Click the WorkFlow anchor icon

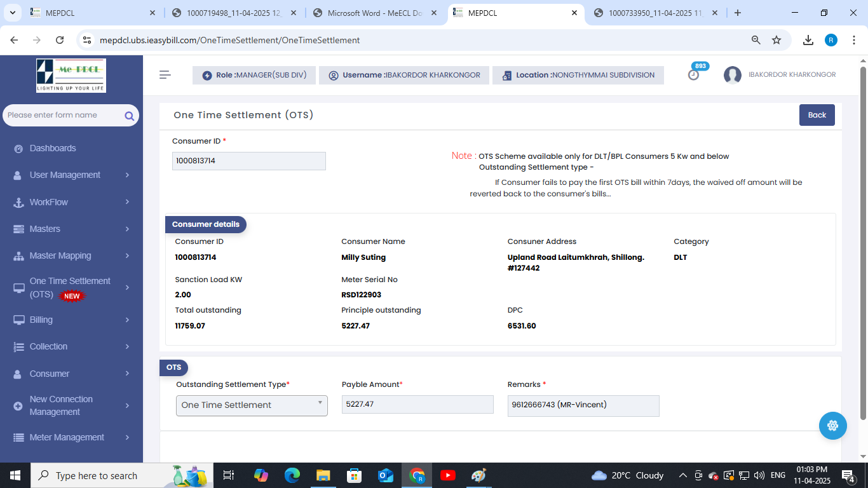[18, 202]
